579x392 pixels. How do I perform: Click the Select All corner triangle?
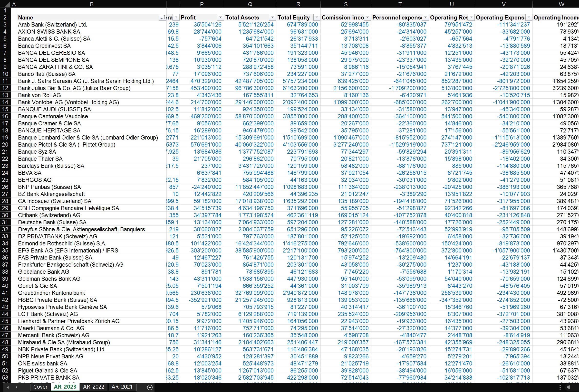click(x=7, y=4)
